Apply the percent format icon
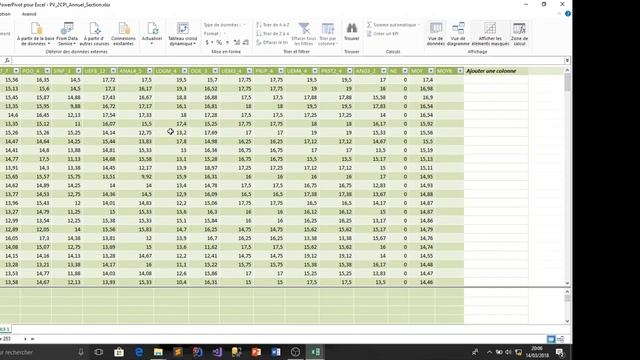The width and height of the screenshot is (640, 360). point(219,42)
